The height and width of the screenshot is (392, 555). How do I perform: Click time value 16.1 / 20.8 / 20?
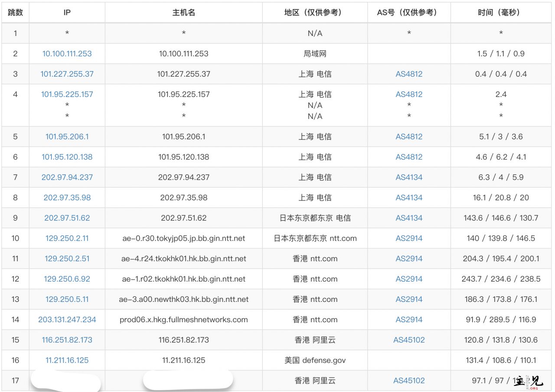click(x=501, y=198)
